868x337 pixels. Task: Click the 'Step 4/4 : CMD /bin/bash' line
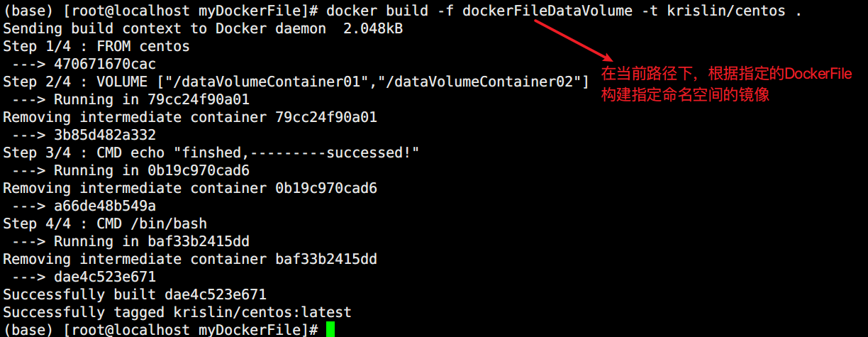[x=105, y=223]
